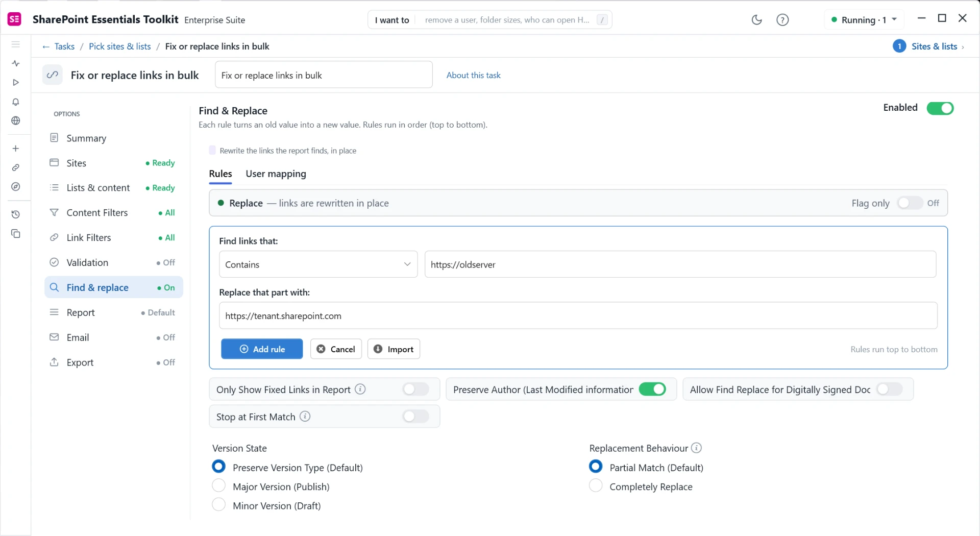Toggle dark mode moon icon
This screenshot has height=536, width=980.
(756, 20)
